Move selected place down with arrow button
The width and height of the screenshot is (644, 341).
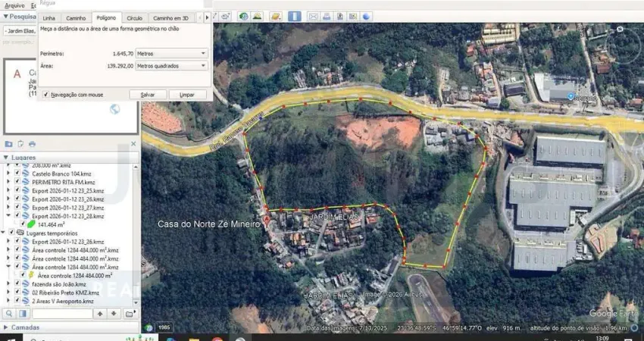click(114, 314)
